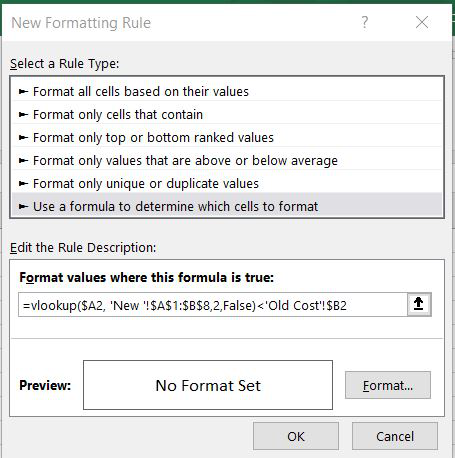Choose 'Format only values that are above or below average'
The image size is (455, 458).
(227, 160)
